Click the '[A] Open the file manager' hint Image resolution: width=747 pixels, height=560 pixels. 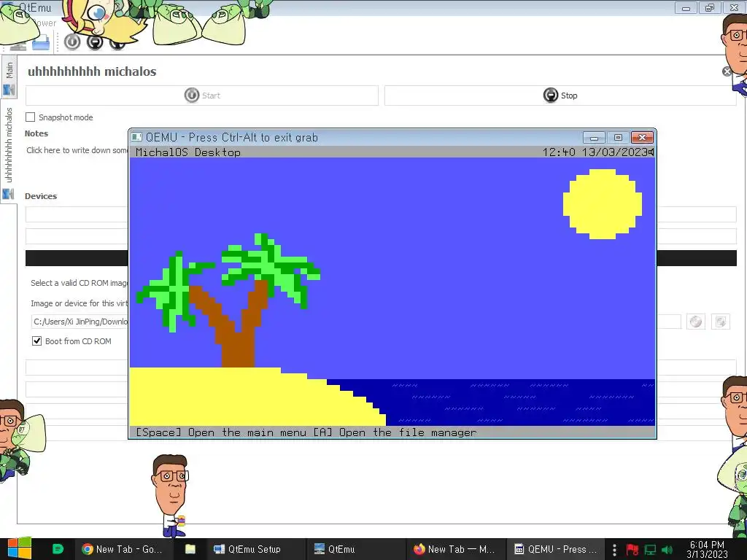coord(395,432)
